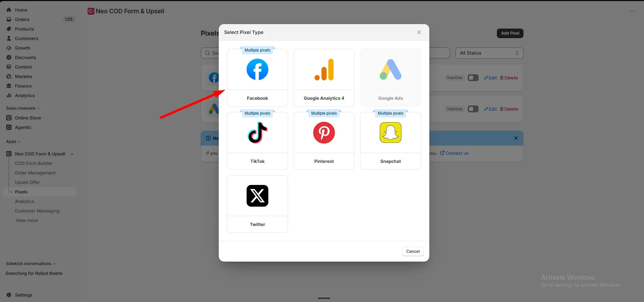Open Discounts in sidebar
The width and height of the screenshot is (644, 302).
25,57
